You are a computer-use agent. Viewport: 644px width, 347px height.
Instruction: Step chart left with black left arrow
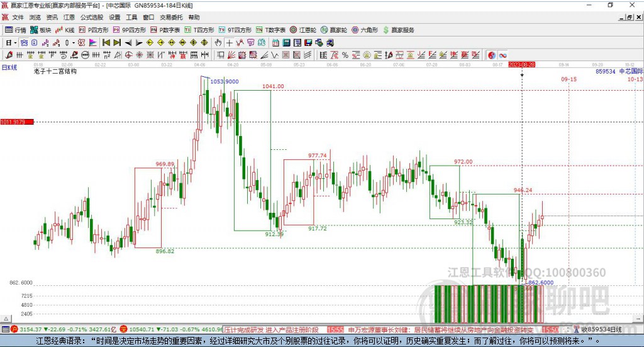[x=128, y=42]
